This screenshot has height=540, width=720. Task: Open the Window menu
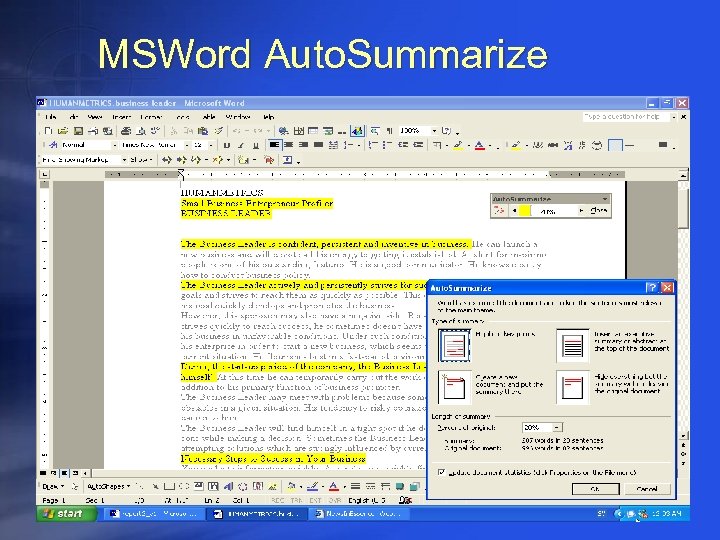(237, 117)
